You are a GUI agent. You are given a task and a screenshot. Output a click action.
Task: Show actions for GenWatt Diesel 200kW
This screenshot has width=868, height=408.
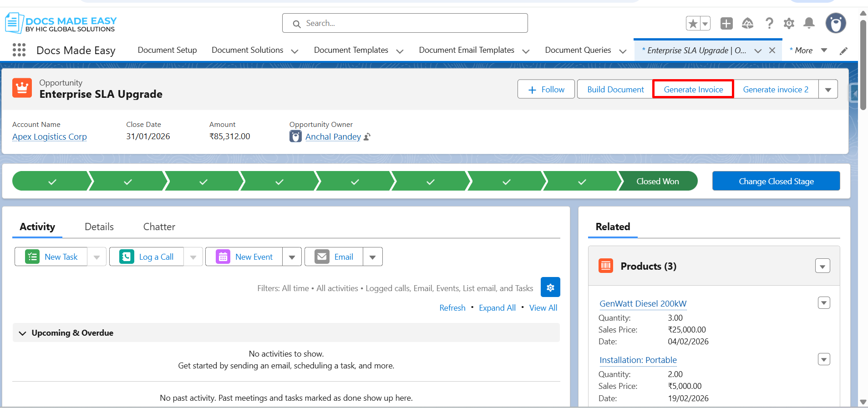[824, 303]
